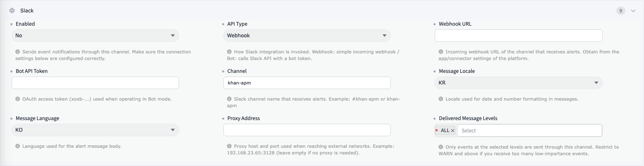Click the Proxy Address field label
The height and width of the screenshot is (166, 644).
(244, 118)
